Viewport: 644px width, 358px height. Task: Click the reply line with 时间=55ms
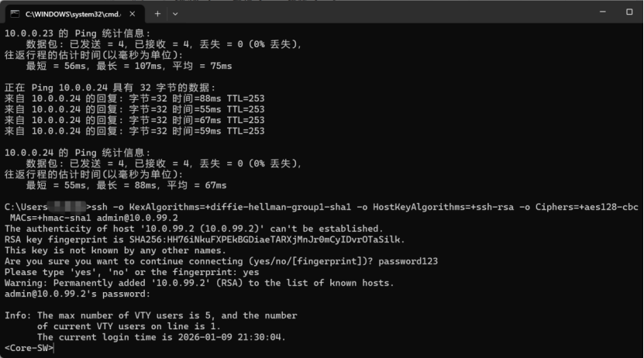point(134,109)
